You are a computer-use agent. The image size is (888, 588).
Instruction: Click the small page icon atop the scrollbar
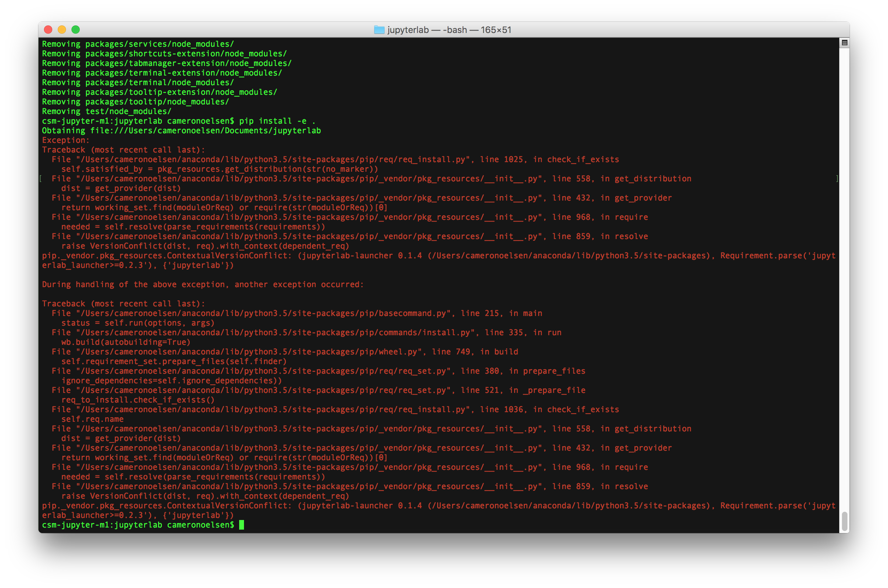click(x=844, y=43)
